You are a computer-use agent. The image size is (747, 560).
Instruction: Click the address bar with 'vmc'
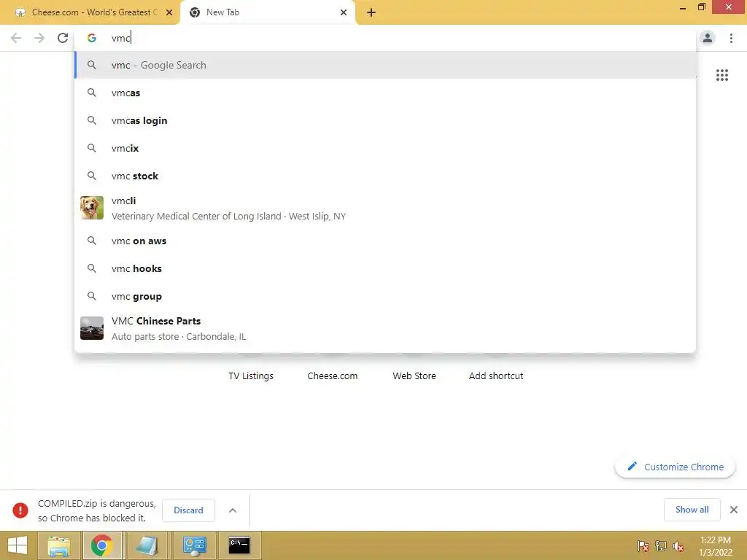(385, 38)
